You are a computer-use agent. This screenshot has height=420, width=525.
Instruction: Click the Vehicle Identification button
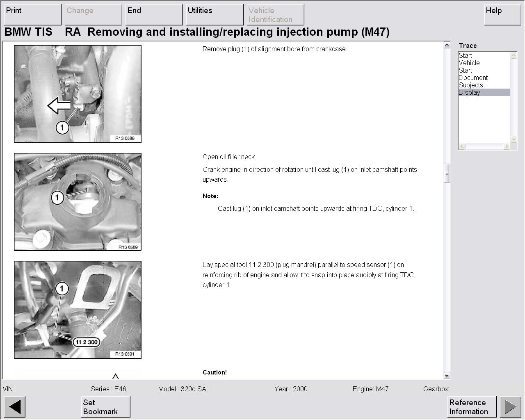[275, 15]
